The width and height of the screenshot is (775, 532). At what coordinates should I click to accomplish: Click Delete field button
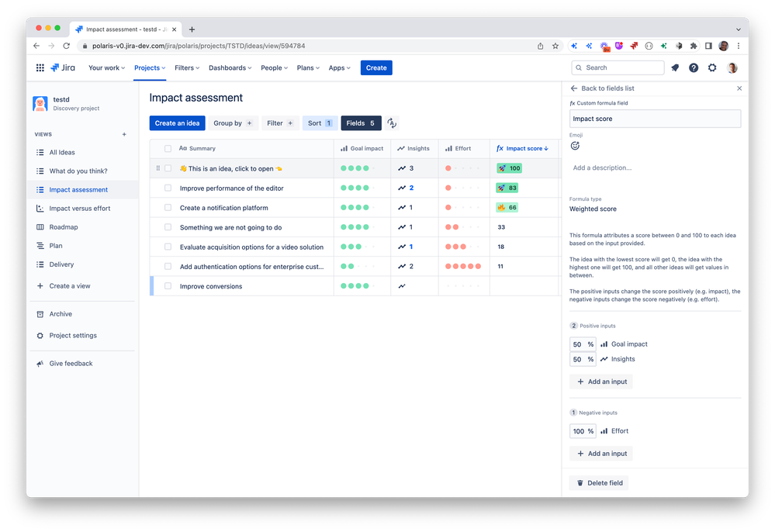[599, 483]
